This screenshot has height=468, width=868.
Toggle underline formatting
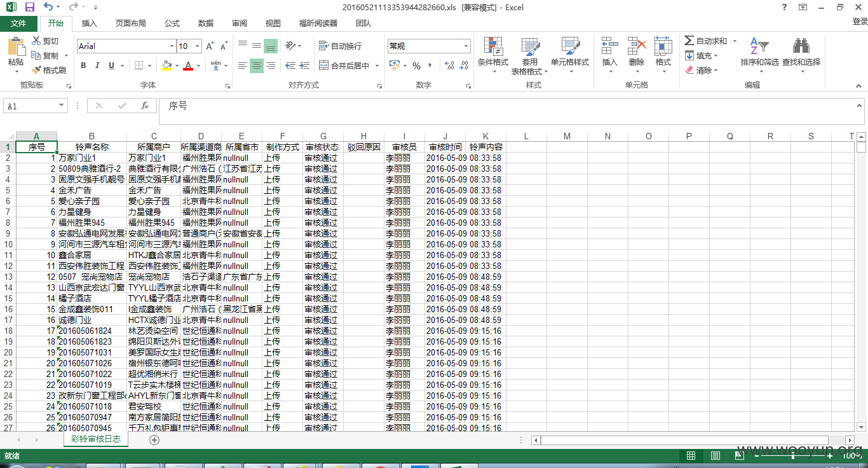click(112, 65)
